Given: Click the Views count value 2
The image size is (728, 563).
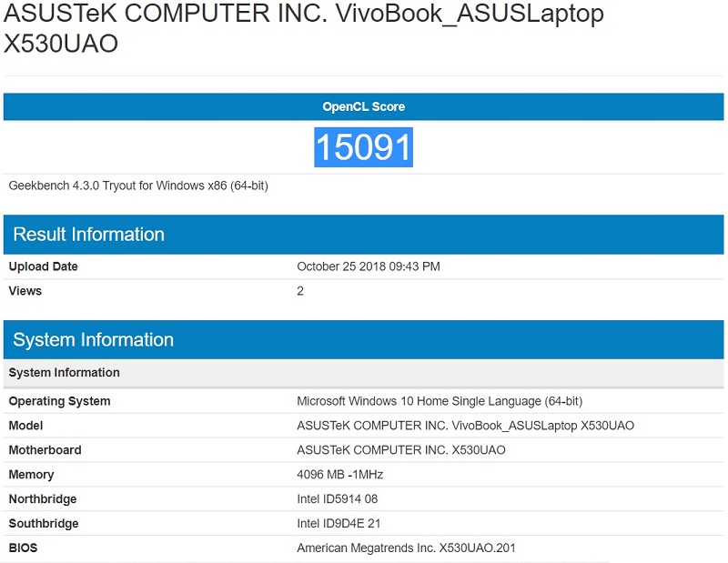Looking at the screenshot, I should pos(300,291).
